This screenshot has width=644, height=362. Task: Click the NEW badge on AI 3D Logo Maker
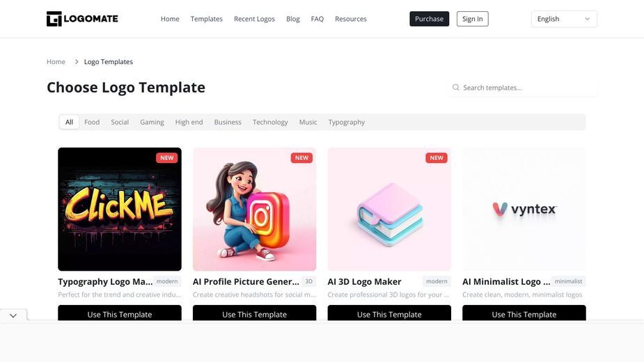click(x=436, y=158)
